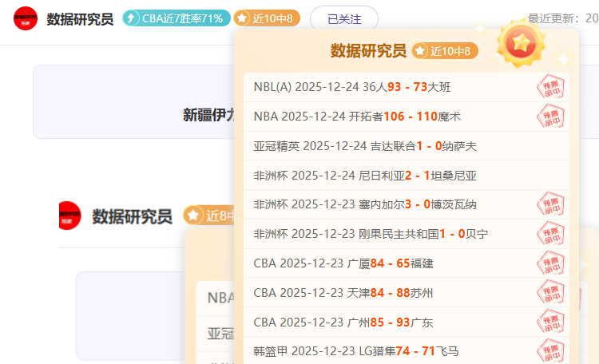Click the orange 近10中8 badge in the top bar
The image size is (599, 364).
[x=268, y=18]
